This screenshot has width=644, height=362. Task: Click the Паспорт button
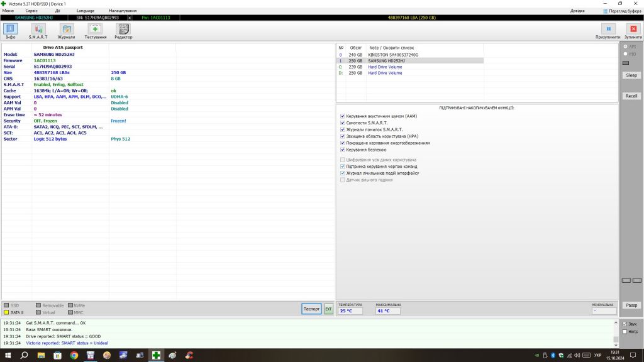click(311, 309)
